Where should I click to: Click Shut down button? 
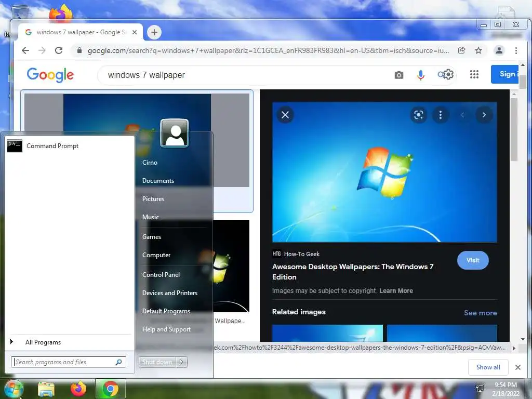pyautogui.click(x=157, y=362)
